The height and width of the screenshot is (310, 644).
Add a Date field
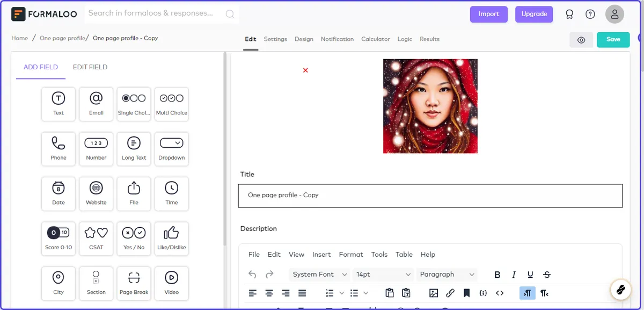(x=58, y=194)
